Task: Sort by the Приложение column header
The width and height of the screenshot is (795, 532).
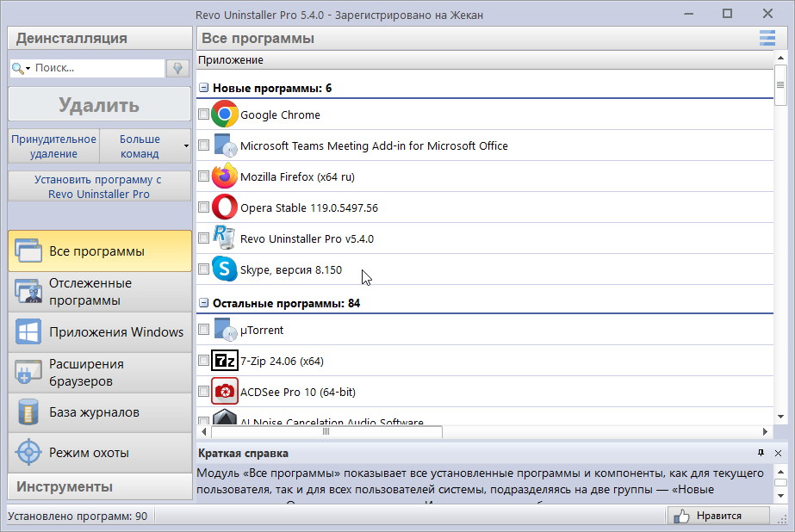Action: (485, 59)
